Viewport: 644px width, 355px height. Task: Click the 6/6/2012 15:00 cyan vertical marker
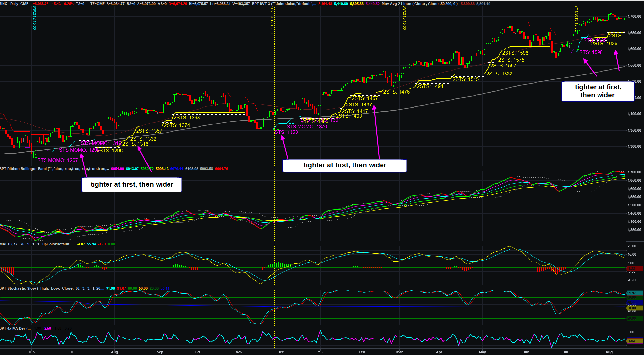tap(35, 18)
